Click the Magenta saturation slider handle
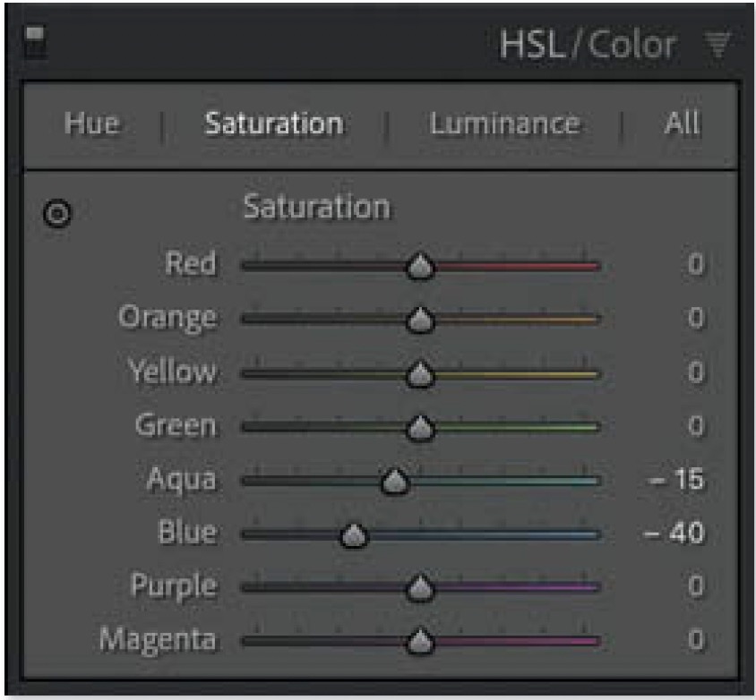 (419, 642)
